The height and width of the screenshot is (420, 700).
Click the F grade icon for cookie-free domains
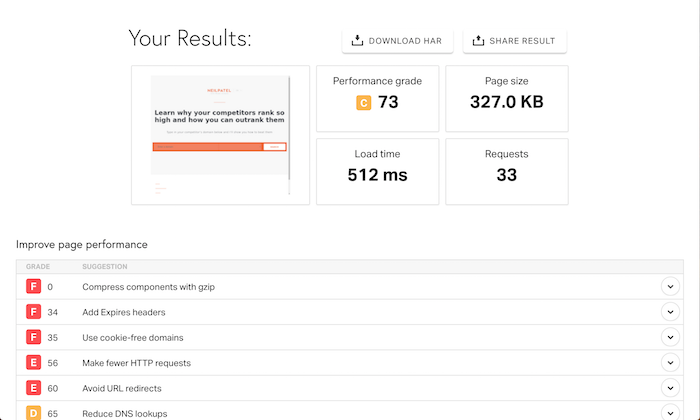pyautogui.click(x=33, y=338)
